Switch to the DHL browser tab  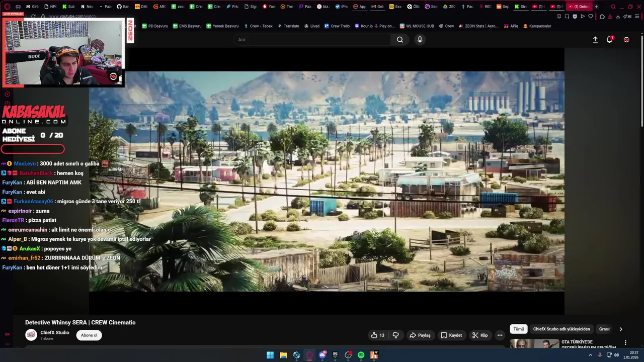point(141,7)
